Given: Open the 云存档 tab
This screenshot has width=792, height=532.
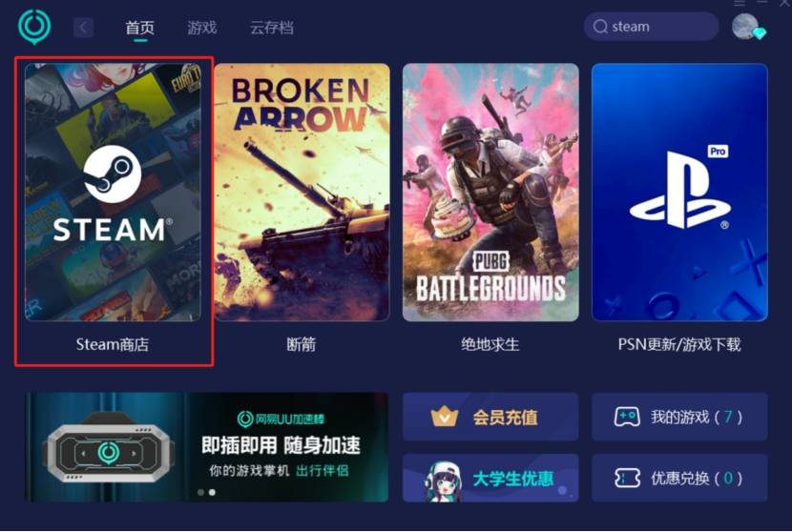Looking at the screenshot, I should 272,28.
